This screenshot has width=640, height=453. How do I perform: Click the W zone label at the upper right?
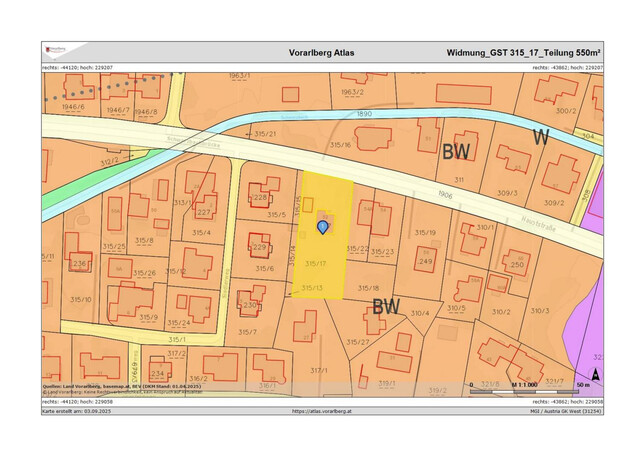[540, 137]
